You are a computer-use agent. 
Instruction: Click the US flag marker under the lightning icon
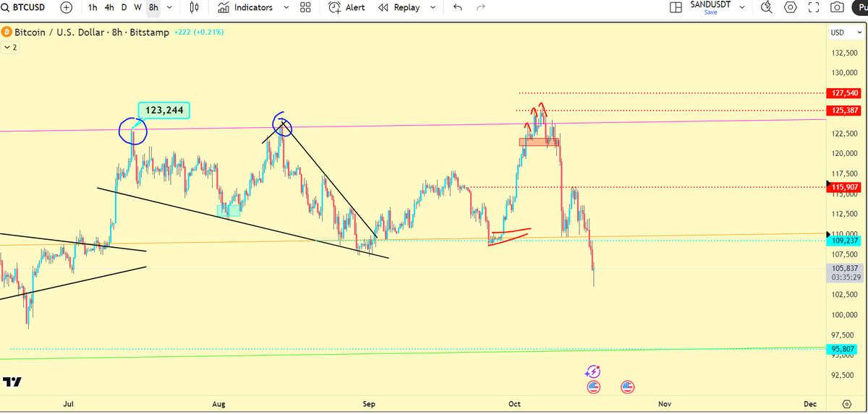tap(593, 387)
